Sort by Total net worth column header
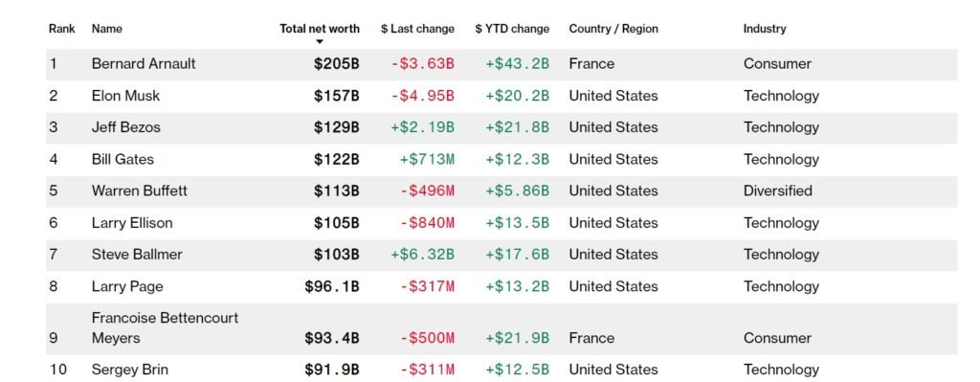The image size is (980, 382). click(x=320, y=29)
